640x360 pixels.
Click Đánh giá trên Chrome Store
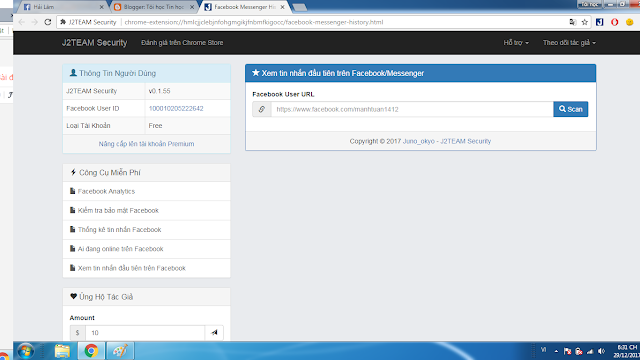[182, 42]
